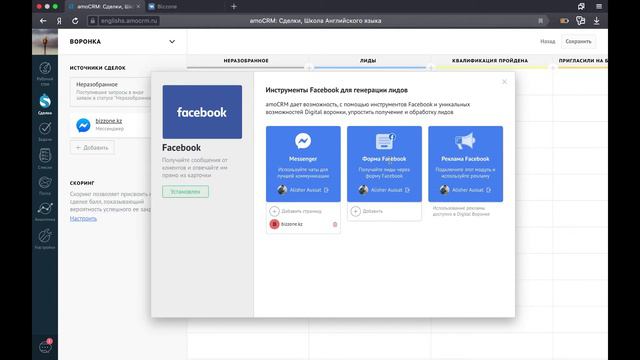Open the browser tabs overview icon

click(x=581, y=7)
